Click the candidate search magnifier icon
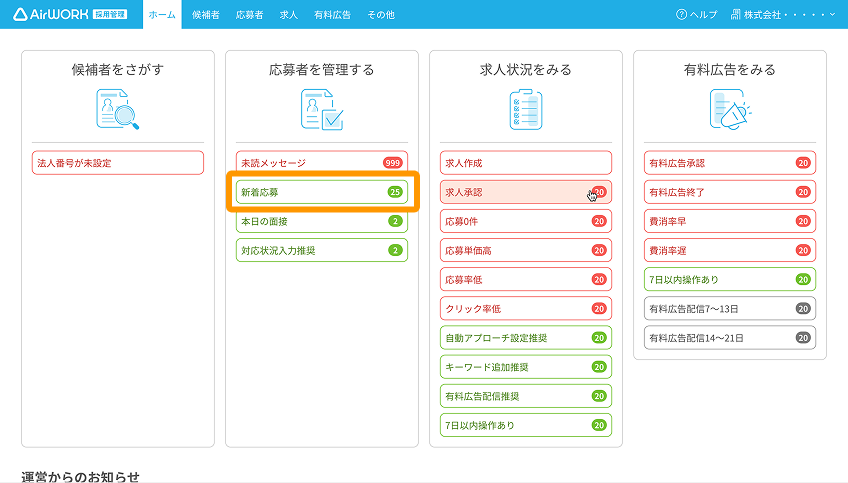The image size is (848, 483). click(117, 109)
